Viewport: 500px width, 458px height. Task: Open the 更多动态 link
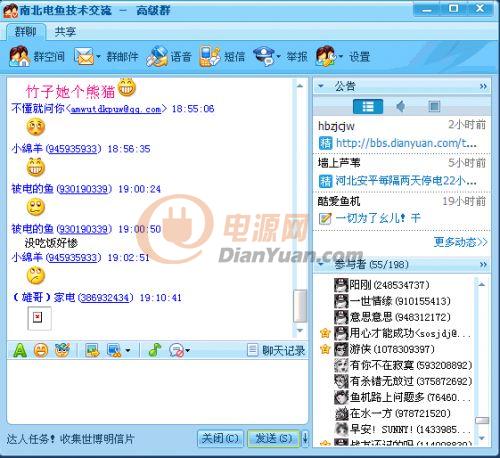tap(460, 242)
